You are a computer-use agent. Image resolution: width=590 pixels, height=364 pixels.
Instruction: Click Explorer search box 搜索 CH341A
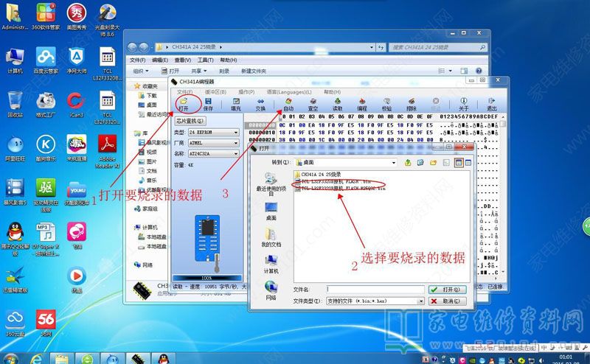438,47
